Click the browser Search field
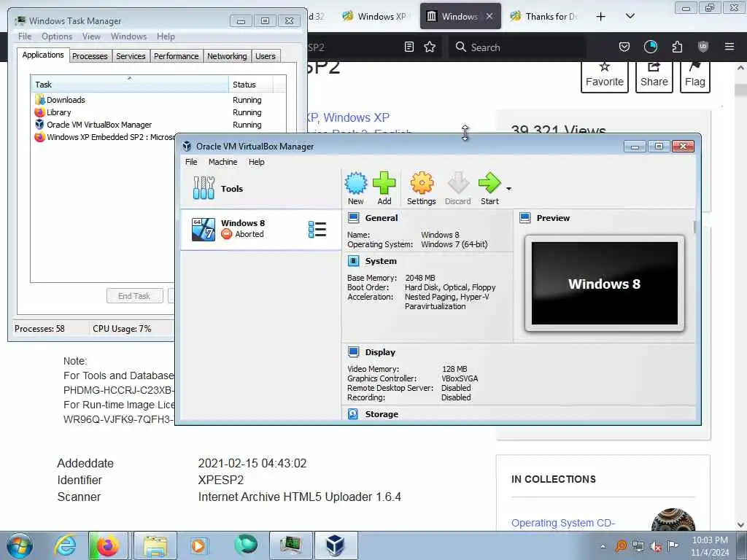This screenshot has height=560, width=747. [x=517, y=47]
